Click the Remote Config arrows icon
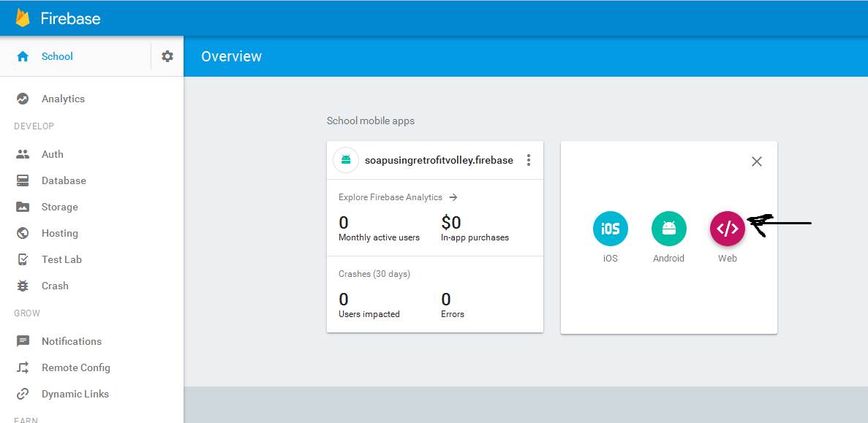Image resolution: width=868 pixels, height=423 pixels. (x=23, y=367)
